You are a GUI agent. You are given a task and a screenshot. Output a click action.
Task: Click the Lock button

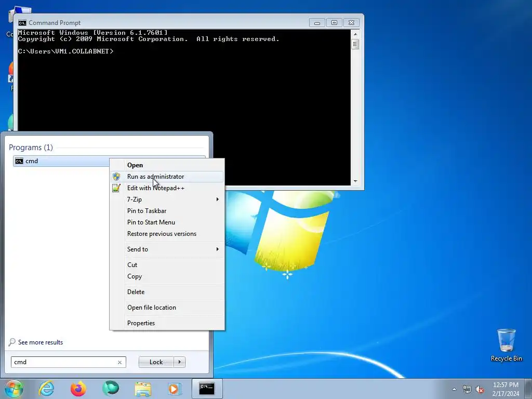click(x=156, y=362)
